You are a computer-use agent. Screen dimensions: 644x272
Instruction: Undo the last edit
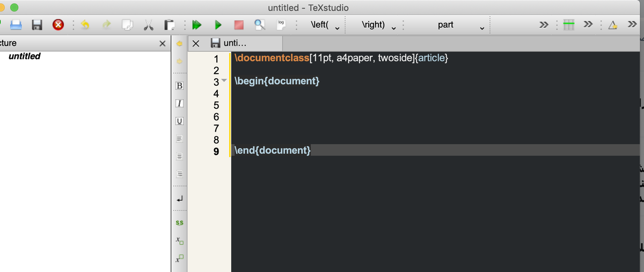pos(86,25)
